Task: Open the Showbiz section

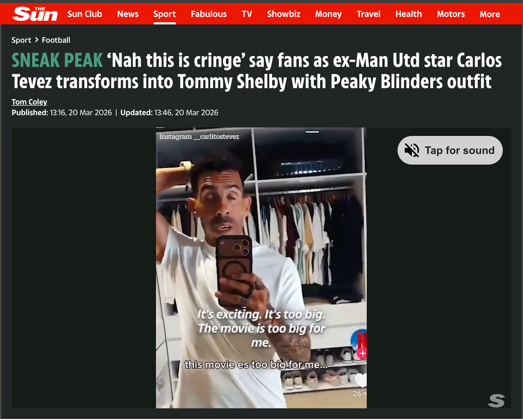Action: (284, 14)
